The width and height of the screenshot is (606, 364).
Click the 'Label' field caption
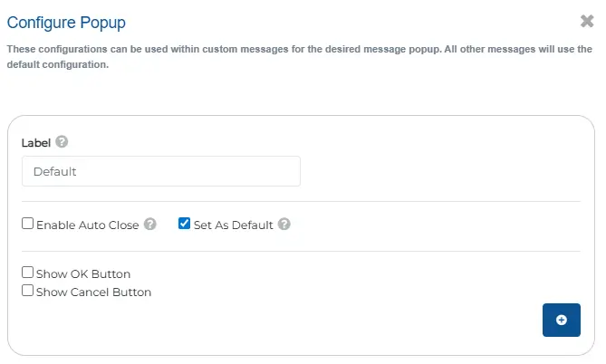pyautogui.click(x=36, y=143)
